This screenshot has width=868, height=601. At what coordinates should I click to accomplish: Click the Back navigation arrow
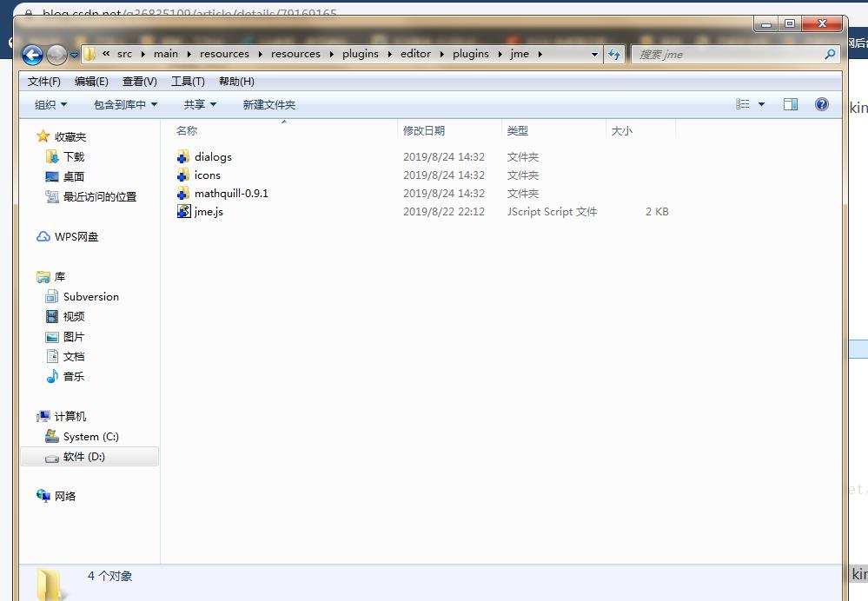tap(32, 54)
